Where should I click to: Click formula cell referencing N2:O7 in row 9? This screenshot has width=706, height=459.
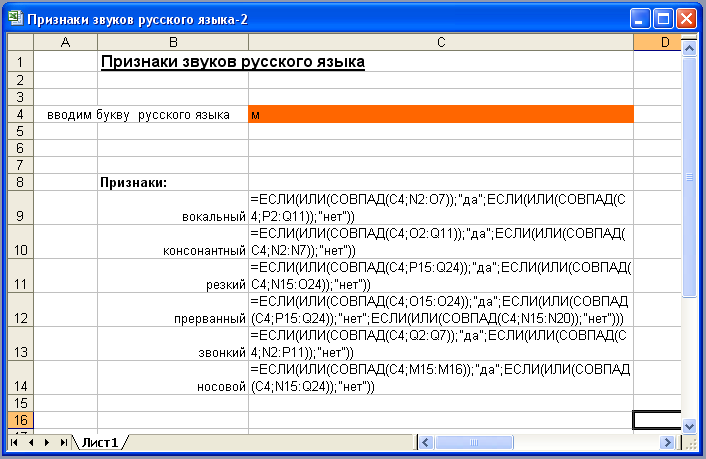441,208
